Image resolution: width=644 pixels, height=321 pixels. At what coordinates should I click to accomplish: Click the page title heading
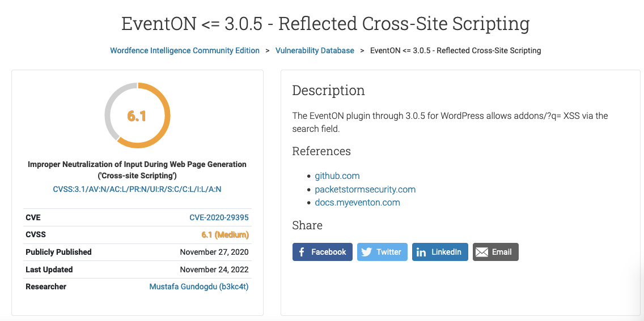[x=325, y=24]
